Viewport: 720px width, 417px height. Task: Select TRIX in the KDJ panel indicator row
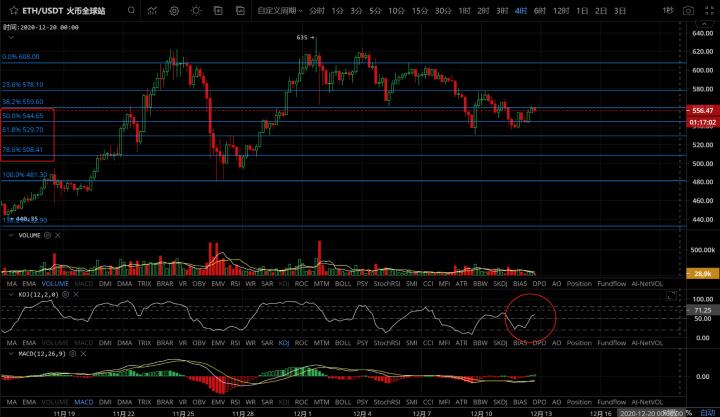tap(144, 343)
